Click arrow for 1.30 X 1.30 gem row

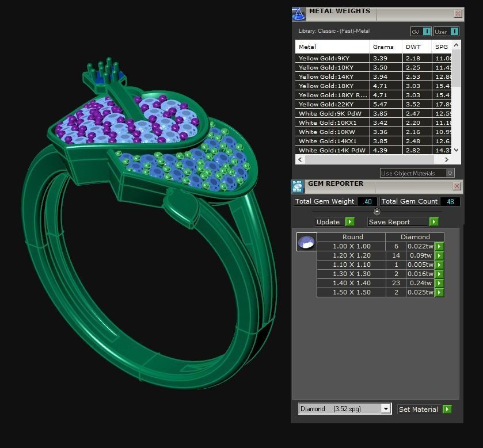(x=439, y=274)
